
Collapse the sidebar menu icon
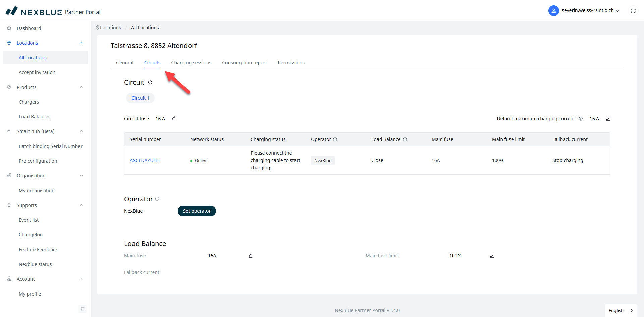pos(83,309)
